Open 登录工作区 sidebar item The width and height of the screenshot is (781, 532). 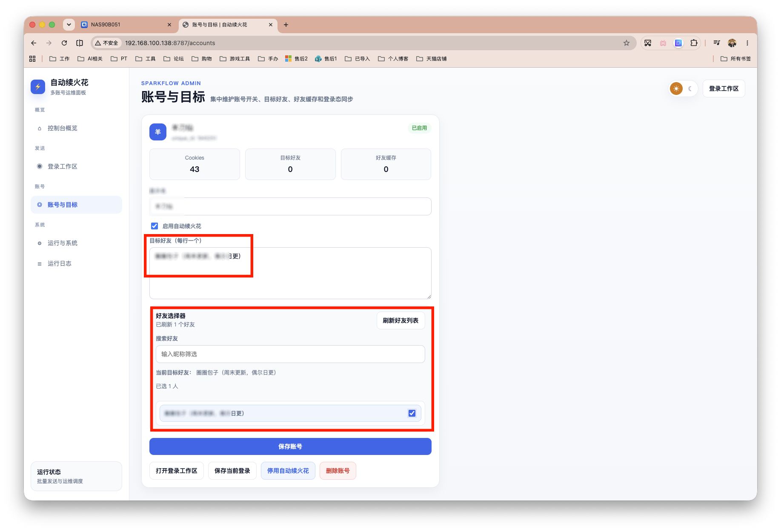coord(76,166)
